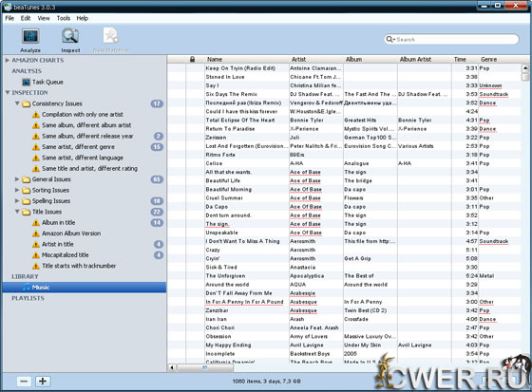This screenshot has height=392, width=532.
Task: Select the Task Queue item
Action: click(x=47, y=82)
